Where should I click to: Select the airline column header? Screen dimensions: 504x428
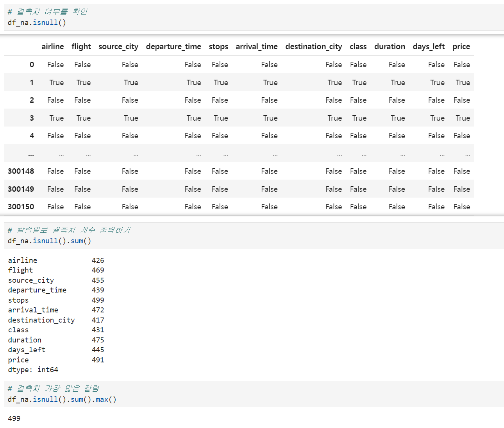click(53, 46)
